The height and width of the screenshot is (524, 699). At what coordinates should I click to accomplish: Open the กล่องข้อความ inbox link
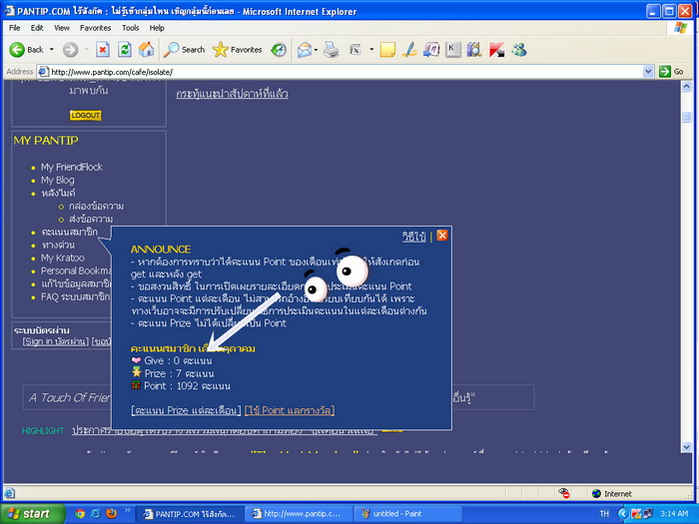tap(96, 206)
